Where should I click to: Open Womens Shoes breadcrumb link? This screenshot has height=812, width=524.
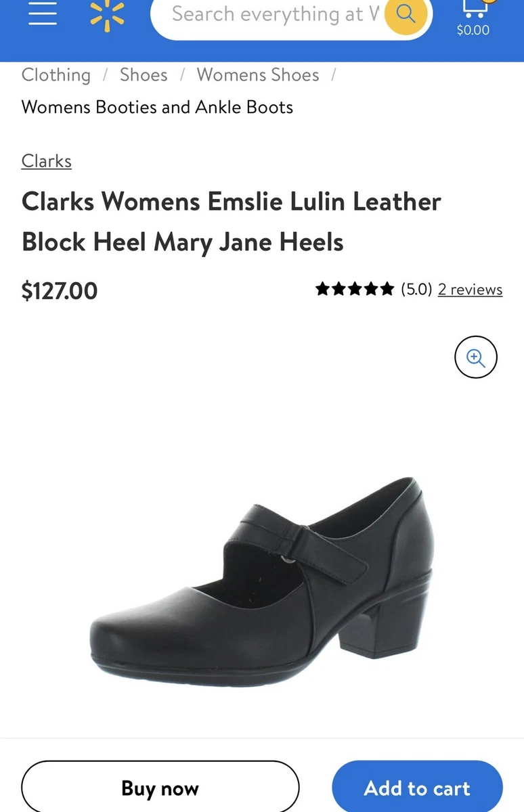(258, 75)
